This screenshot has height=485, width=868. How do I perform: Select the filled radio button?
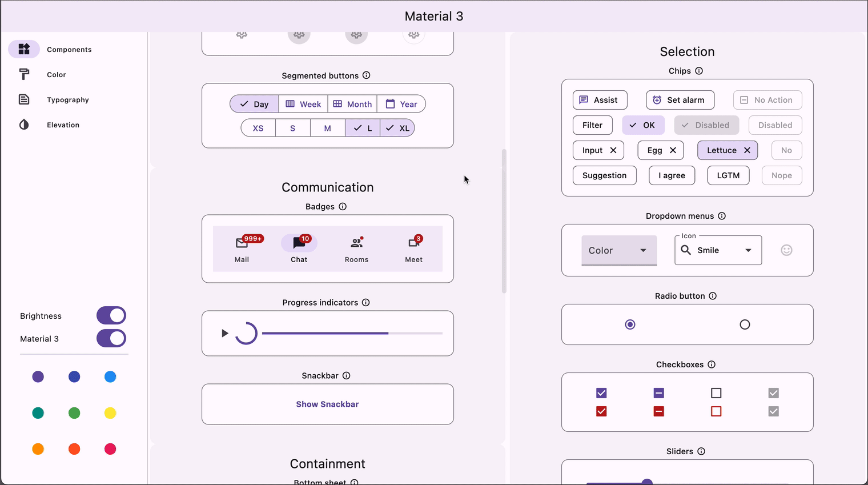click(x=630, y=324)
